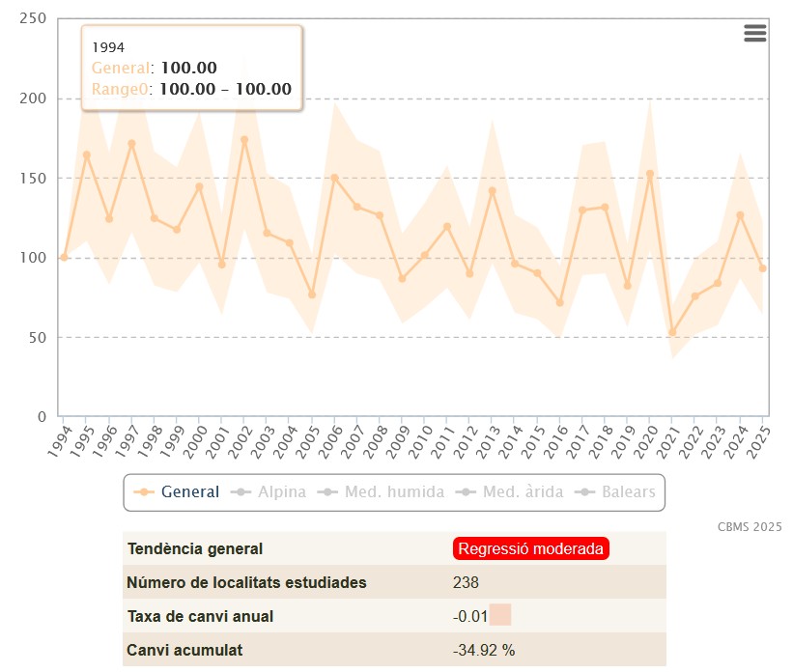Click the 2025 x-axis year label

click(758, 442)
